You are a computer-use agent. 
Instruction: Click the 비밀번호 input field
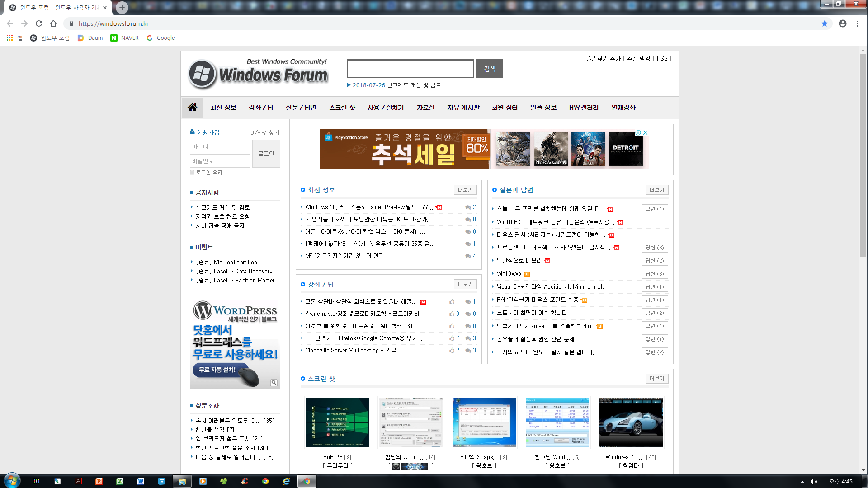pyautogui.click(x=220, y=161)
